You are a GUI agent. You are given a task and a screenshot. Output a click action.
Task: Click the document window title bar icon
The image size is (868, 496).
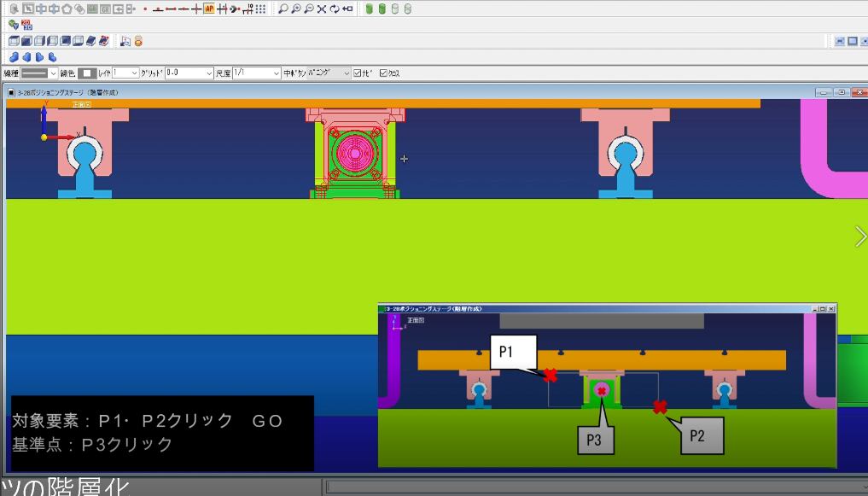(11, 92)
